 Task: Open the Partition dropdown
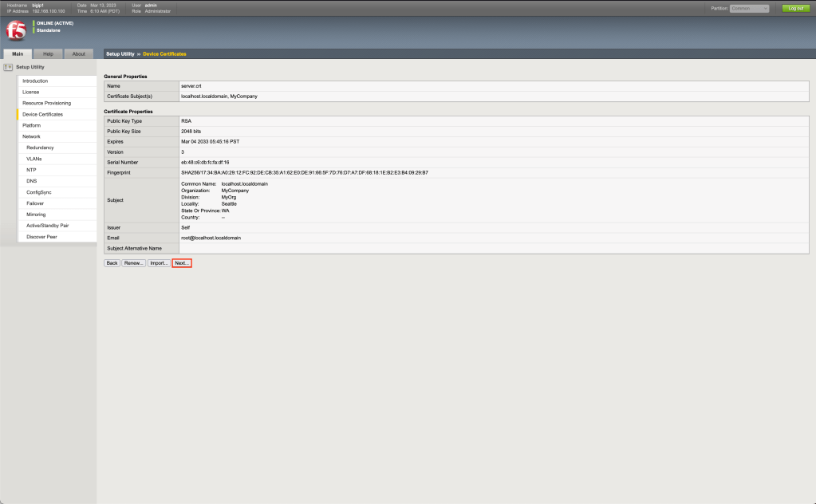[x=750, y=8]
